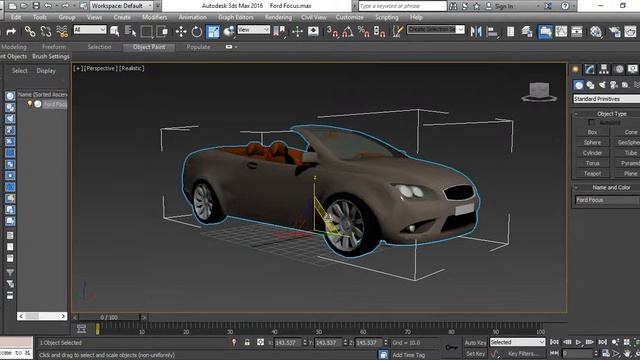Choose the Select and Place tool
The image size is (640, 360).
coord(229,31)
